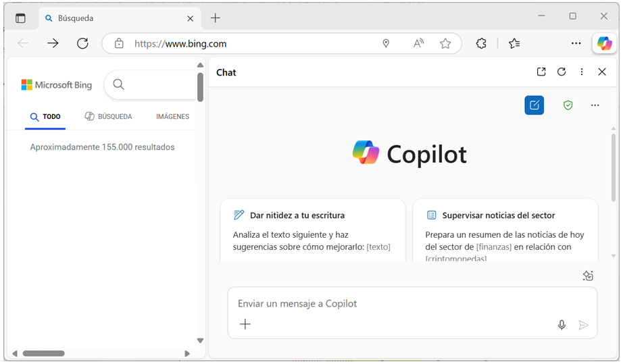
Task: Click the Copilot logo
Action: [409, 153]
